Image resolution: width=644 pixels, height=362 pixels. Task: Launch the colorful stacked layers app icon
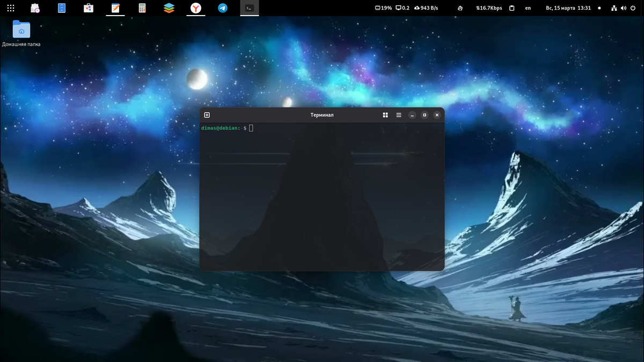point(169,8)
